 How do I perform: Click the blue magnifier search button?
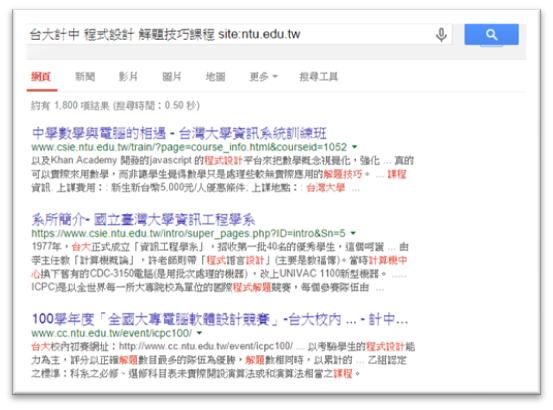tap(491, 35)
